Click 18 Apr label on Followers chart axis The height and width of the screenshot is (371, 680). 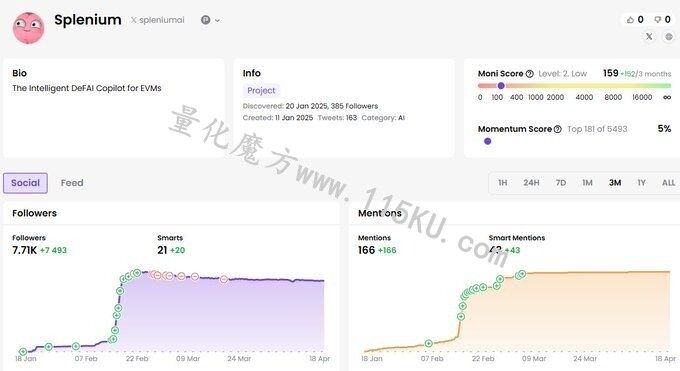point(320,358)
